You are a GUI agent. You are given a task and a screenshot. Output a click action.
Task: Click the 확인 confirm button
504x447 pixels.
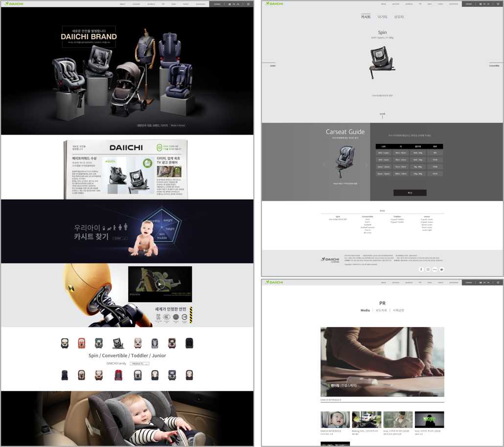pyautogui.click(x=410, y=193)
